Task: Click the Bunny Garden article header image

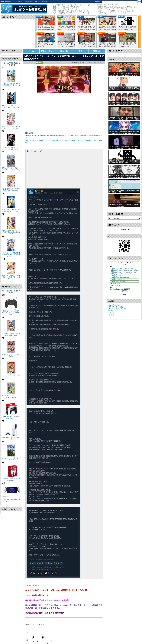Action: pos(63,79)
